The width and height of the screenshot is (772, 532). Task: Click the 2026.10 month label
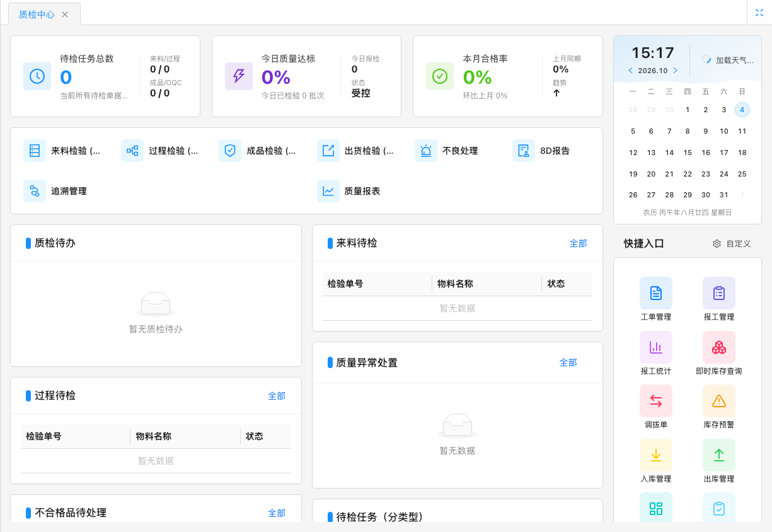click(x=653, y=71)
